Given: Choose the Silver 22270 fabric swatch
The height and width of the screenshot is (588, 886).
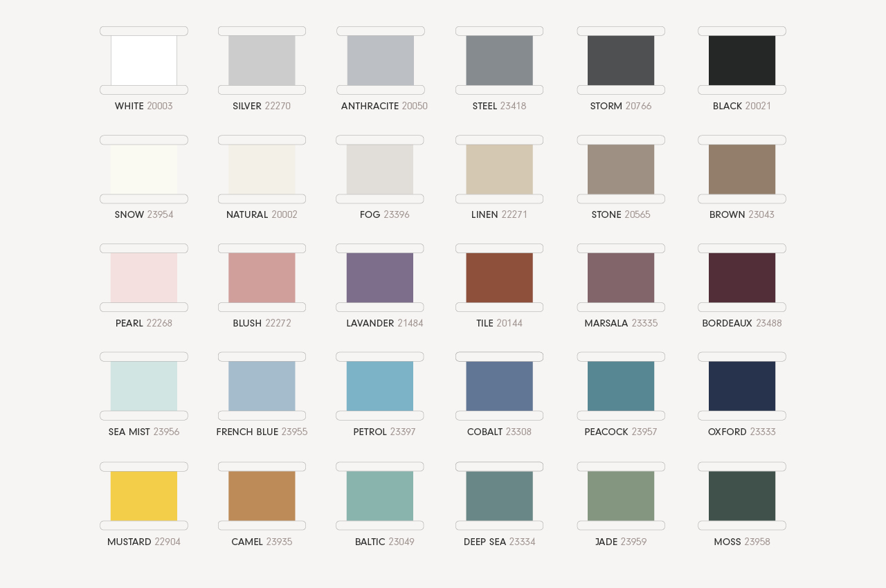Looking at the screenshot, I should pos(262,61).
